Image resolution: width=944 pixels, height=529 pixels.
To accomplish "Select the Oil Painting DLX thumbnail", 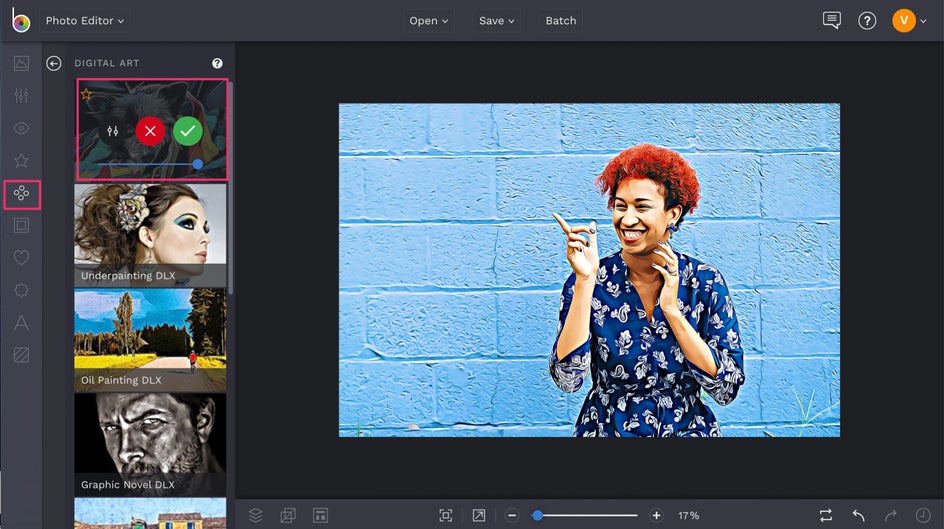I will point(150,340).
